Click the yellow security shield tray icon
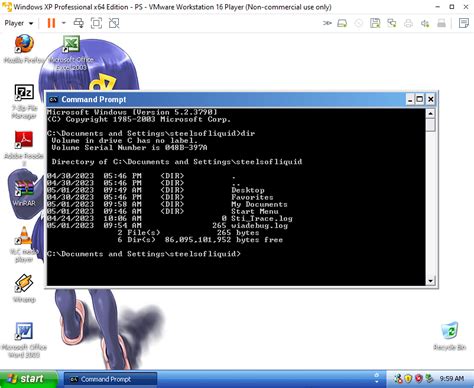The width and height of the screenshot is (474, 388). coord(408,379)
